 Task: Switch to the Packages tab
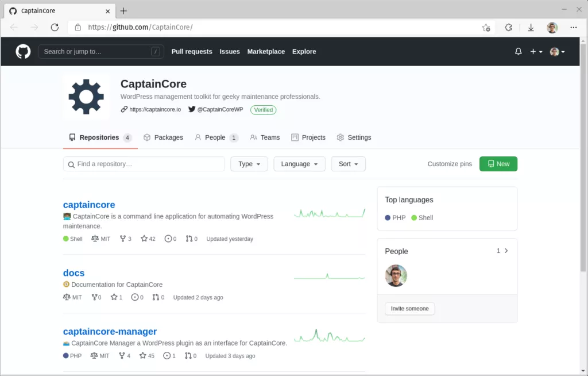coord(163,137)
